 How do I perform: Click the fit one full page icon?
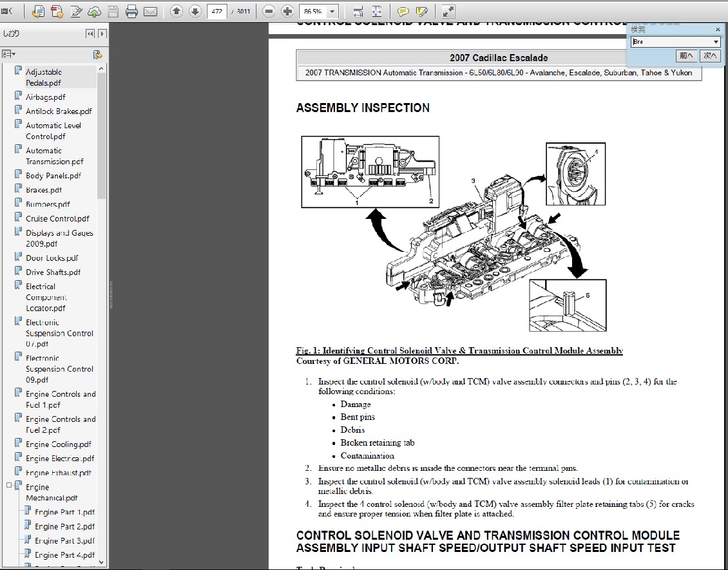[376, 12]
